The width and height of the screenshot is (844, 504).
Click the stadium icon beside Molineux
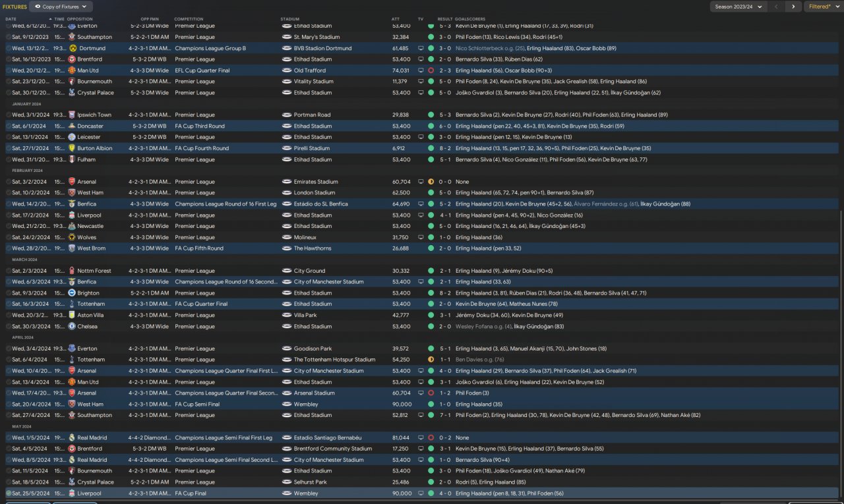286,237
